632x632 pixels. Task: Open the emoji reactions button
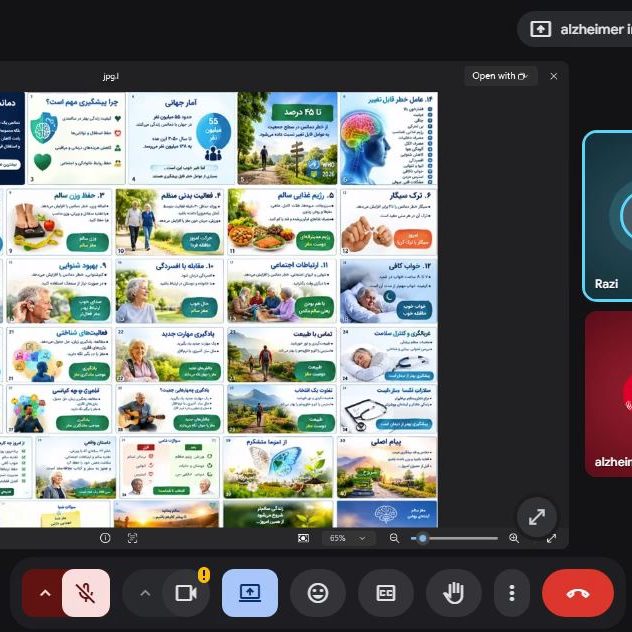tap(318, 593)
